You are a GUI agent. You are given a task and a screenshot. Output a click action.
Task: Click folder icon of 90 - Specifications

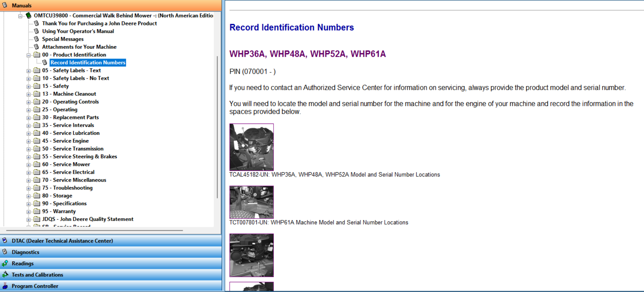tap(37, 203)
